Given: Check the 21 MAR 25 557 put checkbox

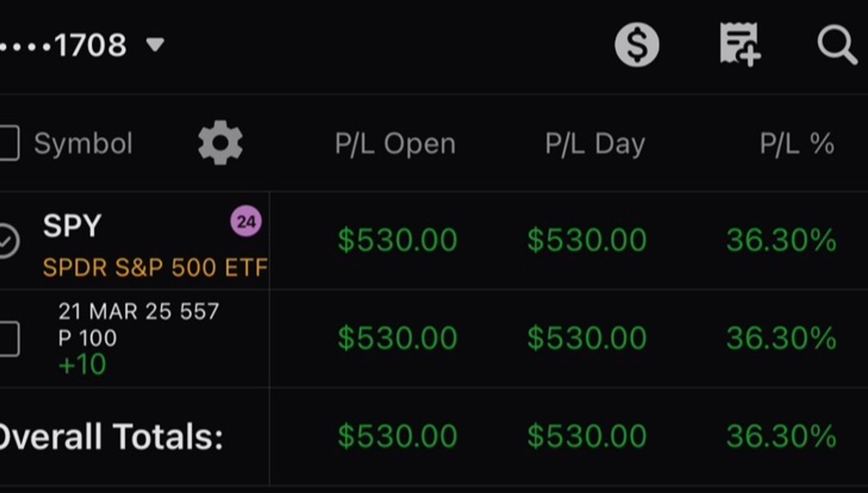Looking at the screenshot, I should pyautogui.click(x=8, y=339).
